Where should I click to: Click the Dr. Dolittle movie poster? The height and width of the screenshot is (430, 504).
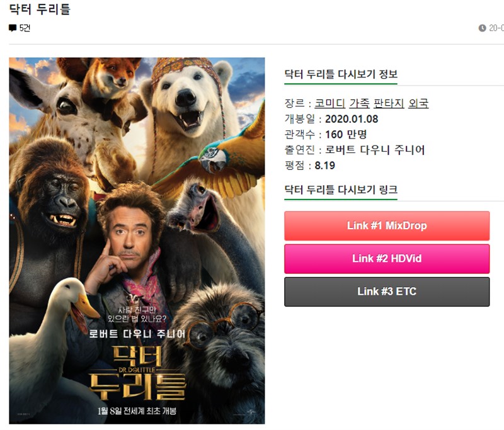[x=137, y=241]
